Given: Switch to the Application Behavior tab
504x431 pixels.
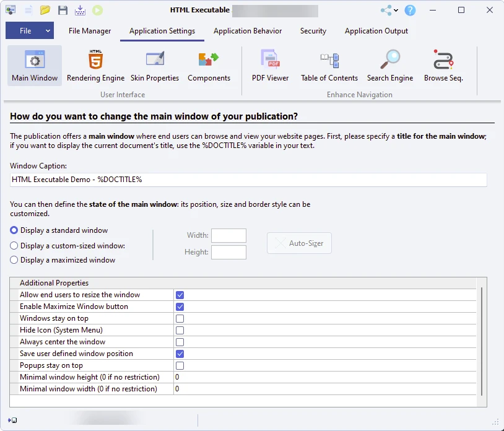Looking at the screenshot, I should pyautogui.click(x=248, y=31).
